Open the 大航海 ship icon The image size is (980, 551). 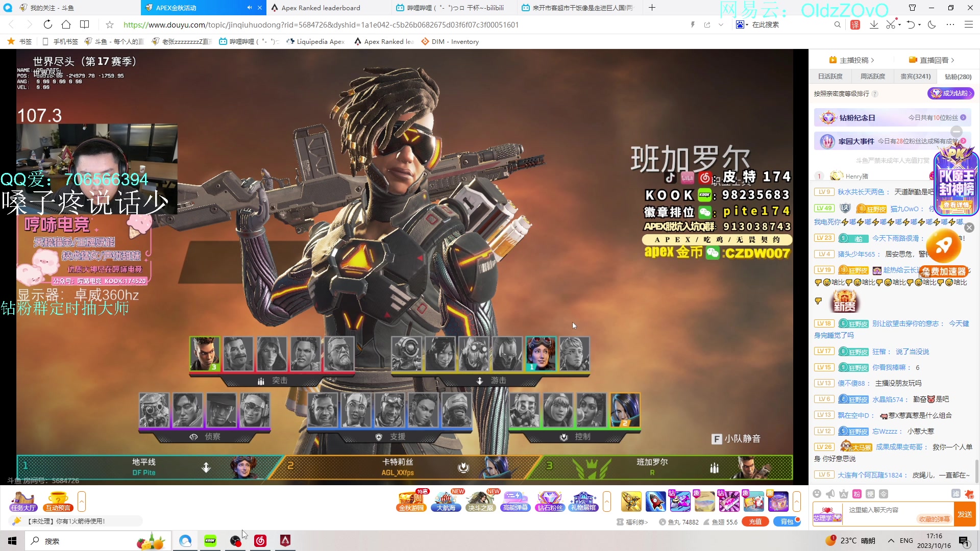446,500
